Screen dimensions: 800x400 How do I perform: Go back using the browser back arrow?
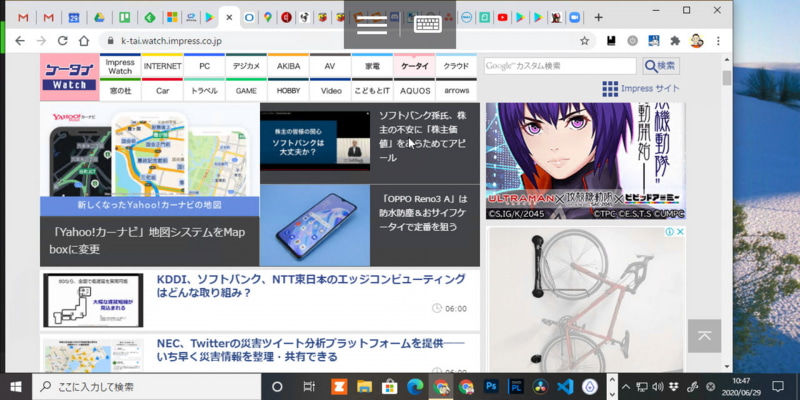[20, 41]
